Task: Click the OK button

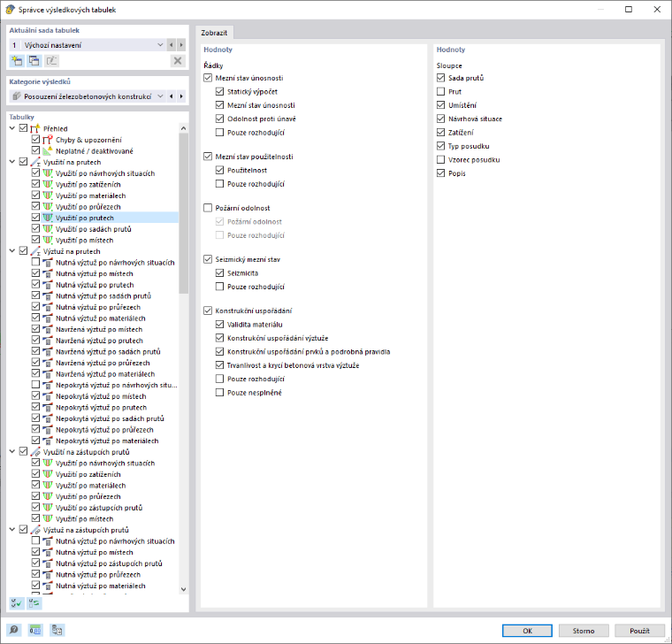Action: coord(527,630)
